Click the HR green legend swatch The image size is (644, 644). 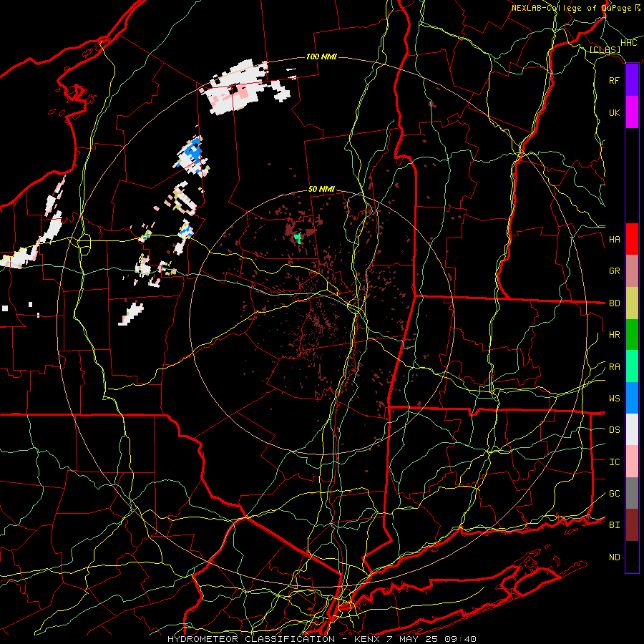632,335
